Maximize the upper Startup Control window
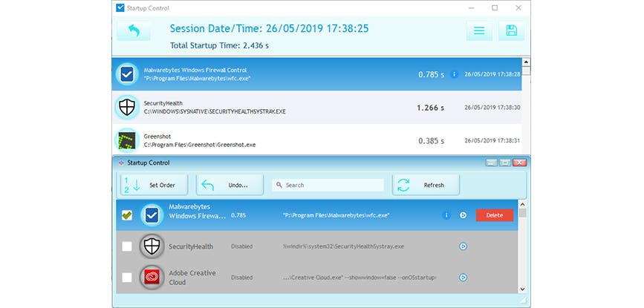The height and width of the screenshot is (308, 644). (495, 7)
